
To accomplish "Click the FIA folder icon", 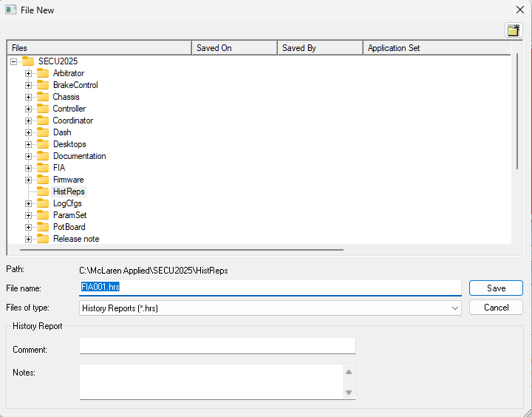I will click(43, 168).
